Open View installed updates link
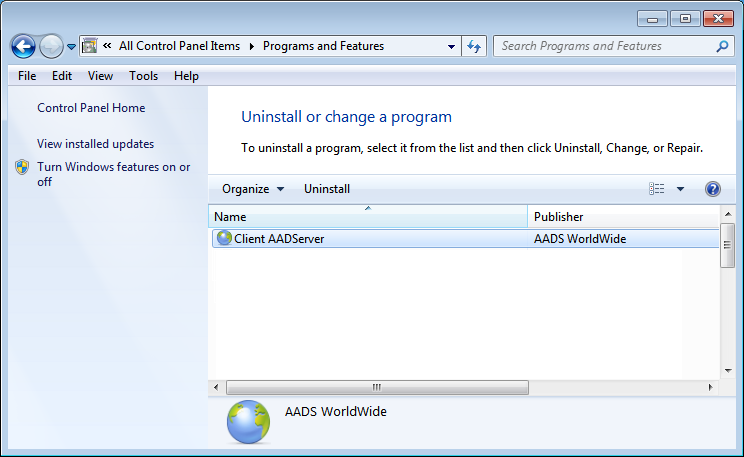744x457 pixels. [x=95, y=144]
